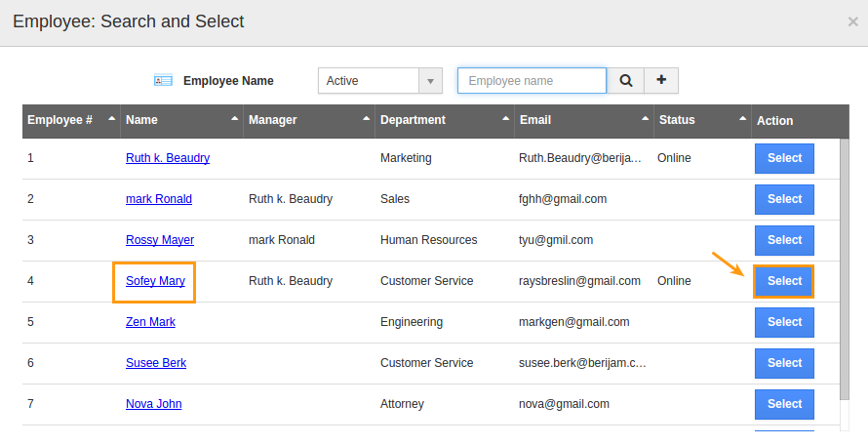The image size is (868, 445).
Task: Click Online status in Sofey Mary row
Action: click(674, 281)
